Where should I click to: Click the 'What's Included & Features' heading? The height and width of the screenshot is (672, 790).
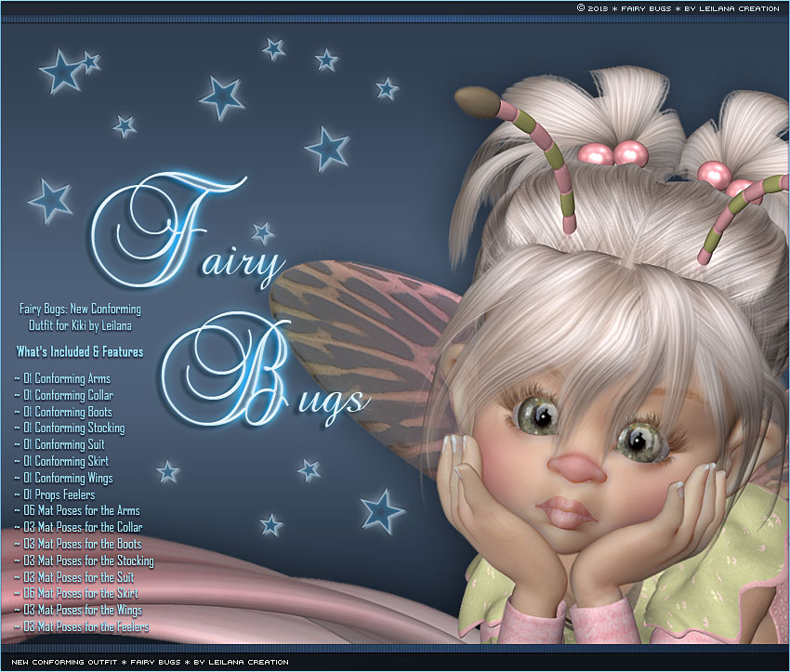point(80,351)
